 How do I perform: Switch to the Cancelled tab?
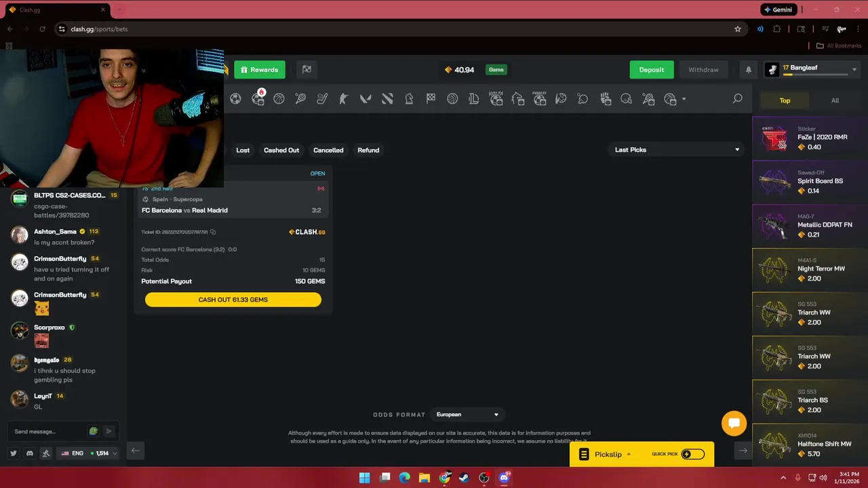328,150
